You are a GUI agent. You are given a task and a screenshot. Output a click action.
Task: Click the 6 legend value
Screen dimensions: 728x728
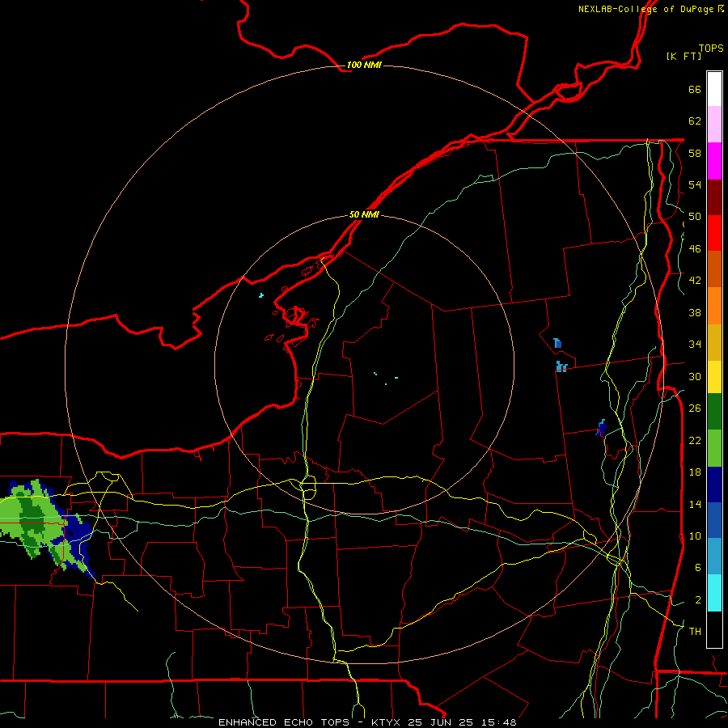[697, 568]
